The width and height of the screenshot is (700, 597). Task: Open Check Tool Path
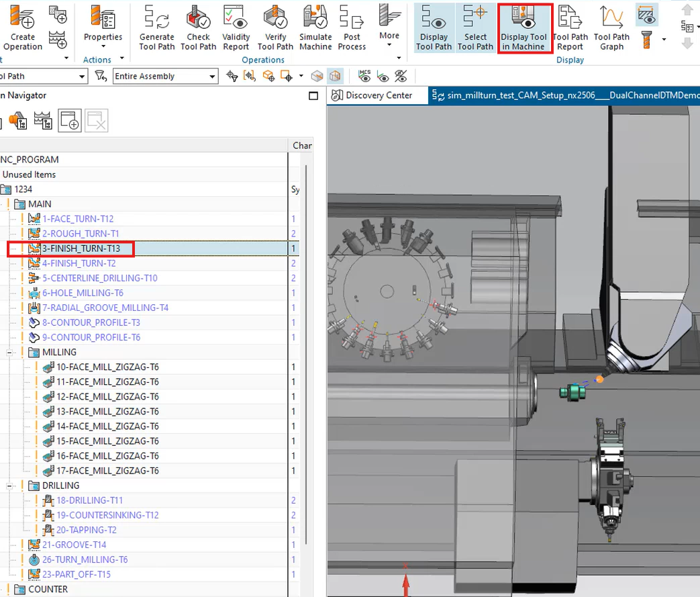click(x=198, y=27)
